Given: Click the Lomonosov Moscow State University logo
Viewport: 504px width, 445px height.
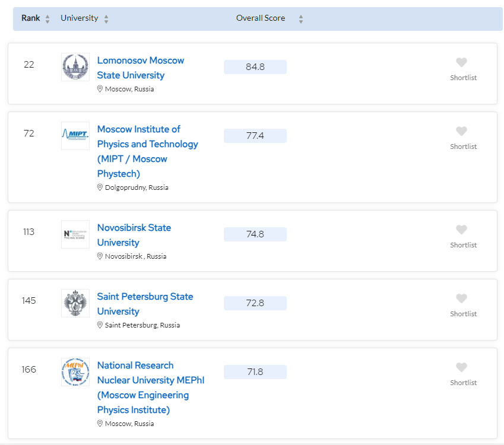Looking at the screenshot, I should [75, 67].
